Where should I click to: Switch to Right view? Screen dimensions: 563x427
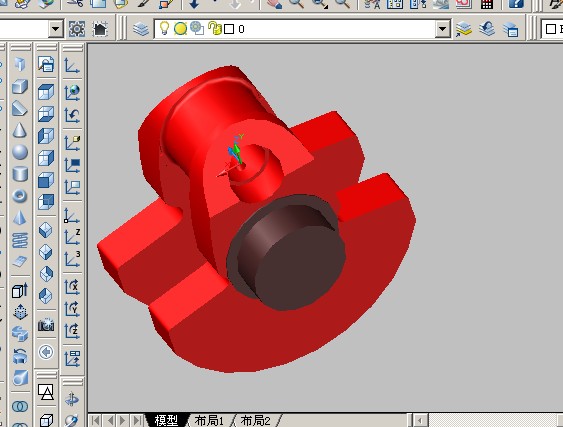(46, 158)
